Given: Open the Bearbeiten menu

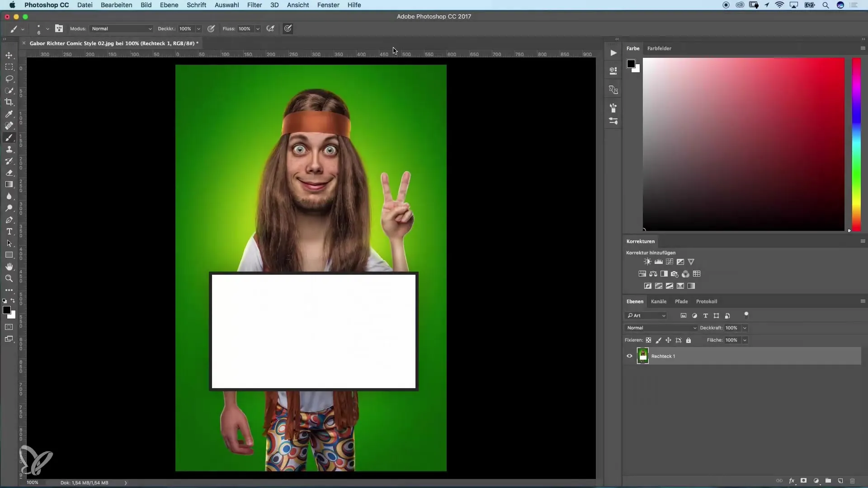Looking at the screenshot, I should pos(116,5).
